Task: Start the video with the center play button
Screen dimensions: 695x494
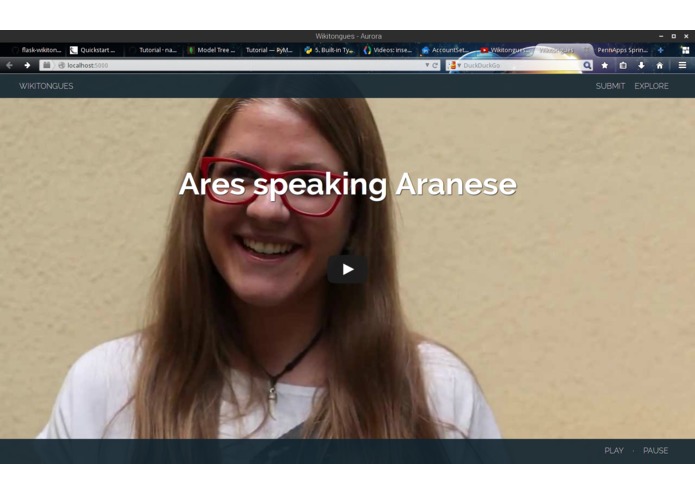Action: 347,269
